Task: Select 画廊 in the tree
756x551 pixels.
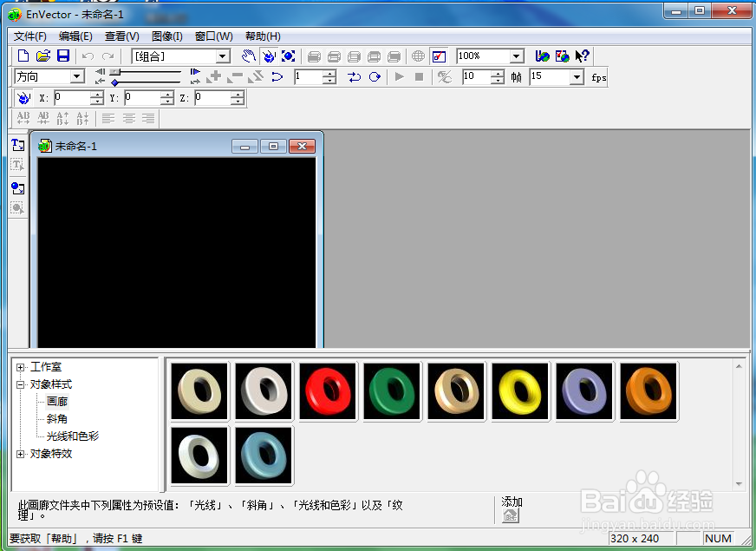Action: [x=57, y=402]
